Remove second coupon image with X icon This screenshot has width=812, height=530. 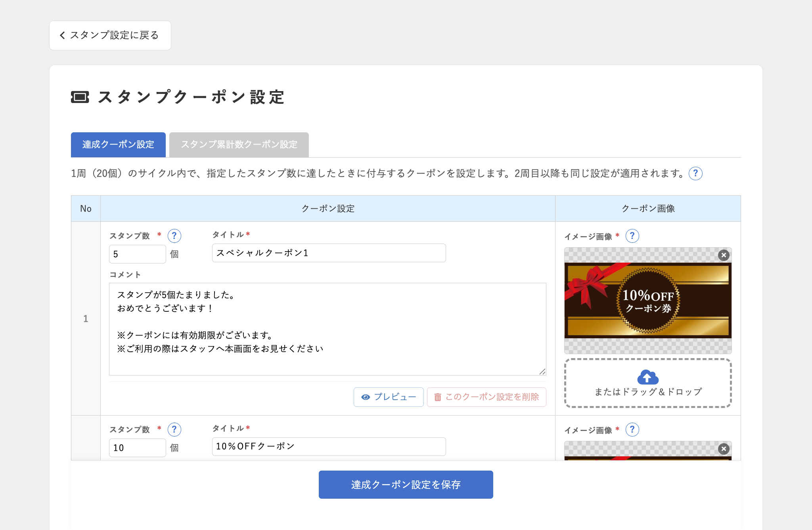(x=724, y=449)
